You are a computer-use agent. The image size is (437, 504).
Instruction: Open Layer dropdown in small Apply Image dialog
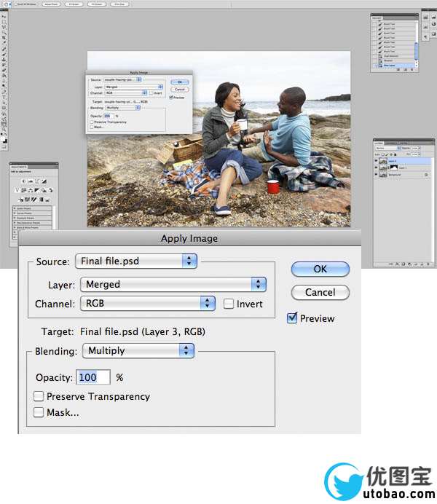[134, 87]
